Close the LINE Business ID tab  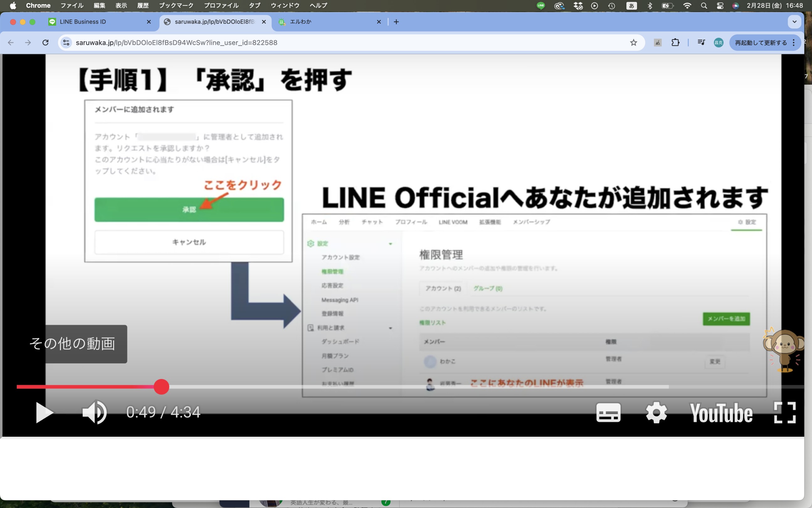(x=149, y=22)
